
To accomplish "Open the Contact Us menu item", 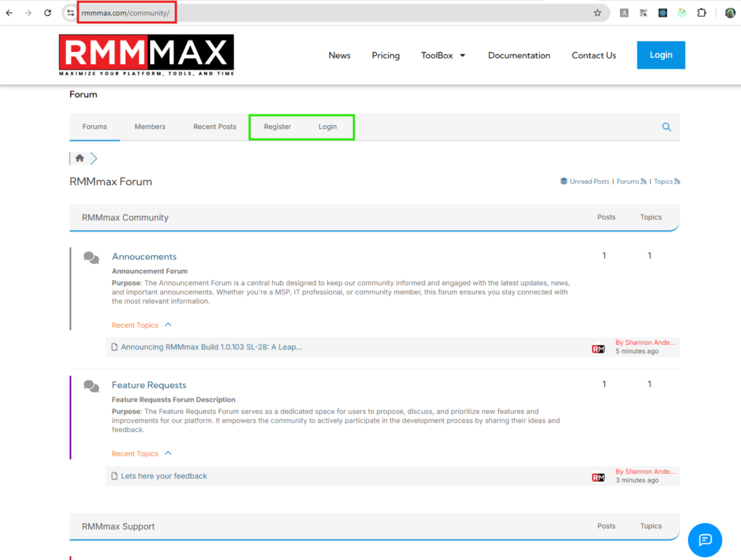I will pos(593,55).
